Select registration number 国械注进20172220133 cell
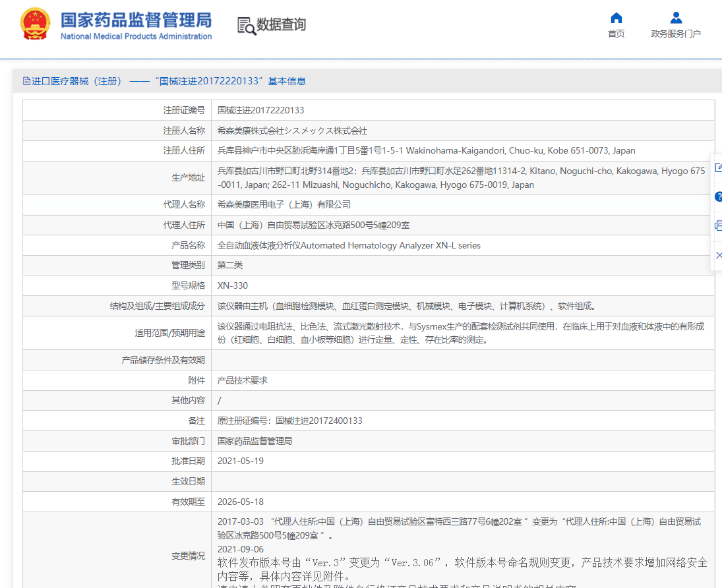The image size is (722, 588). coord(463,110)
